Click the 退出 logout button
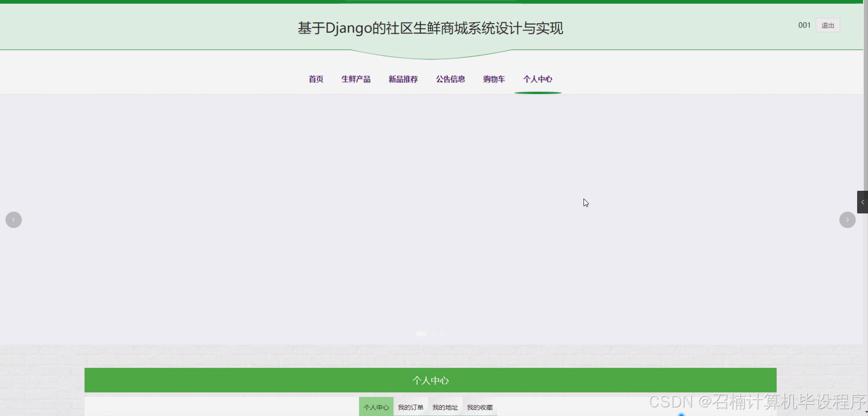 point(827,25)
